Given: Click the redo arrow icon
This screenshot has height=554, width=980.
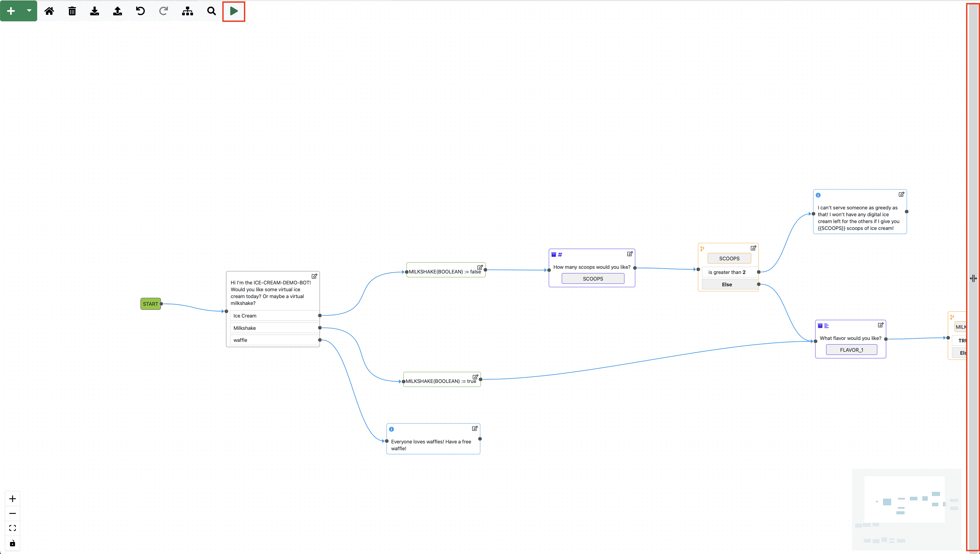Looking at the screenshot, I should pos(163,11).
